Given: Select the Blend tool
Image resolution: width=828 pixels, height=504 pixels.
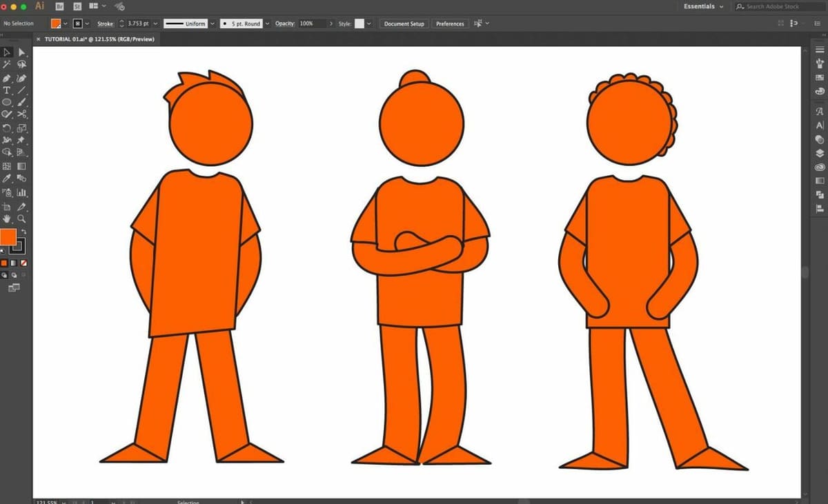Looking at the screenshot, I should point(22,179).
